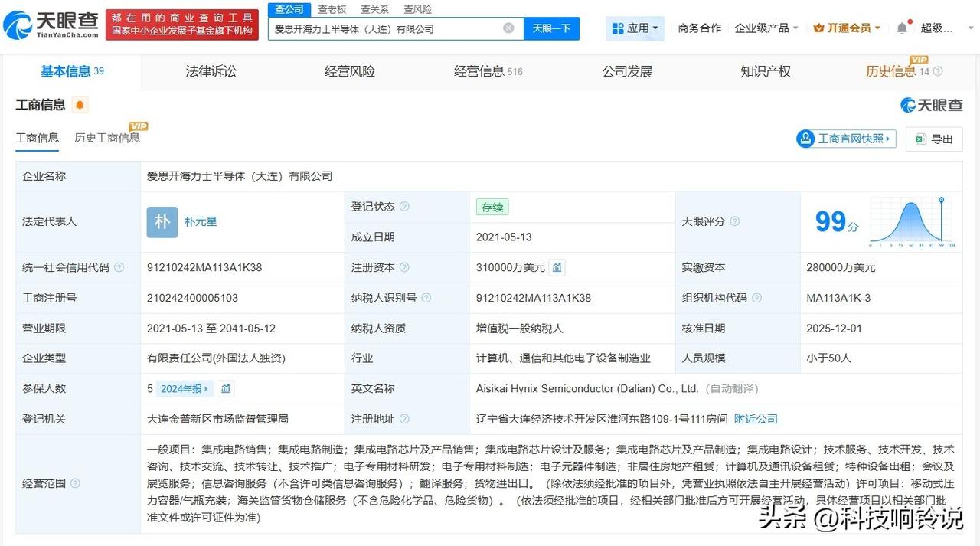Click help icon beside 组织机构代码
Viewport: 980px width, 546px height.
coord(756,298)
